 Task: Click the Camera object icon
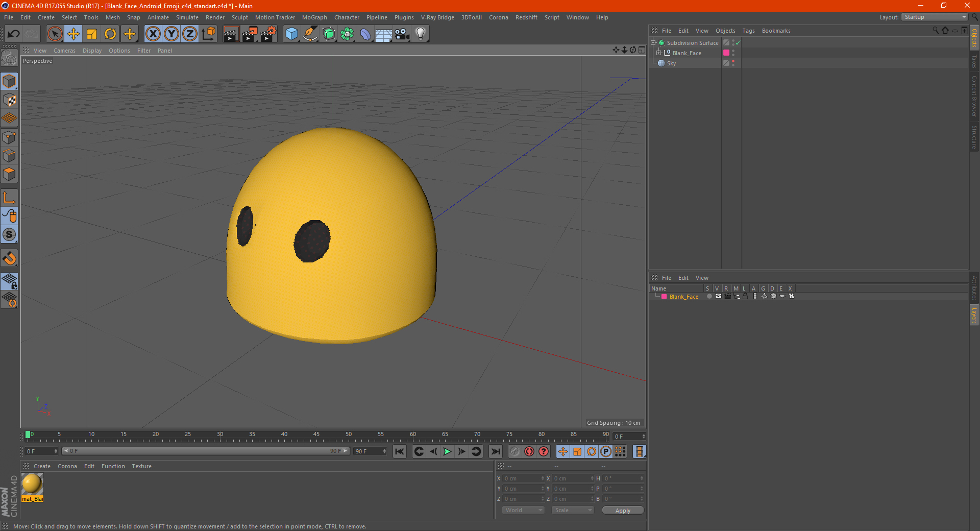coord(402,34)
